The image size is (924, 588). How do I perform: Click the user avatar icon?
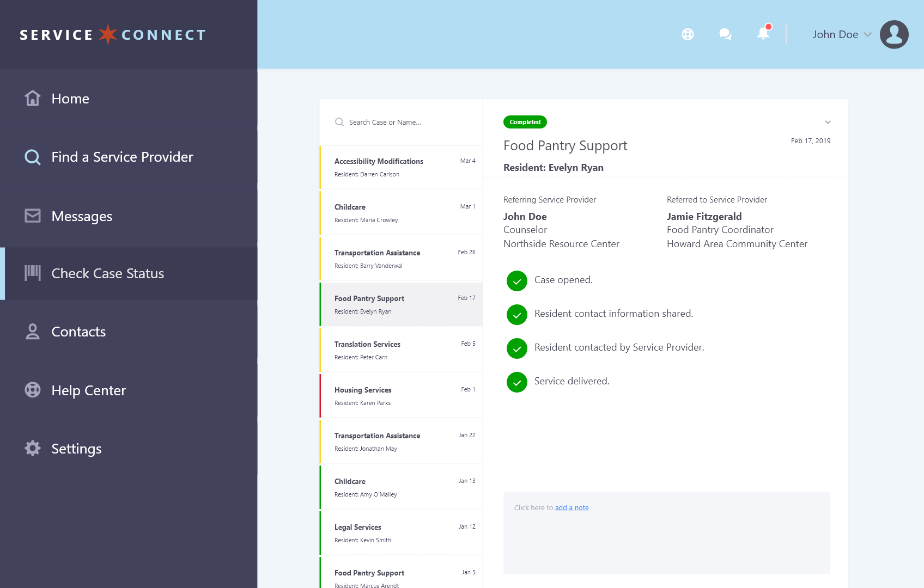click(x=894, y=34)
